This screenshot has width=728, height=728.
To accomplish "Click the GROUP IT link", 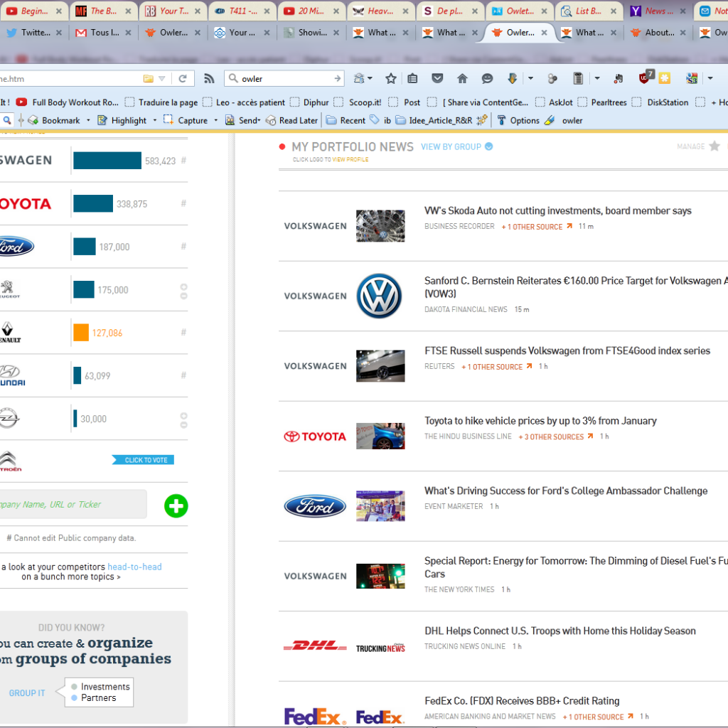I will point(27,692).
